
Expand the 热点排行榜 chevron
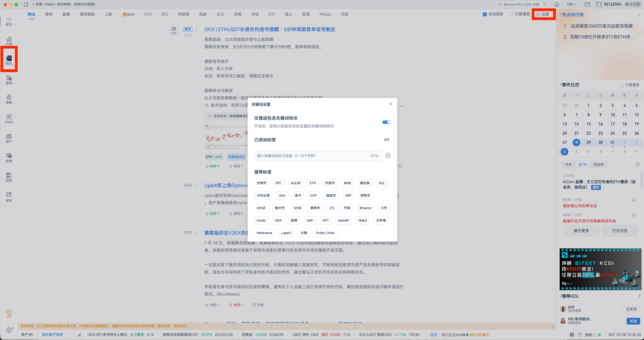[639, 15]
